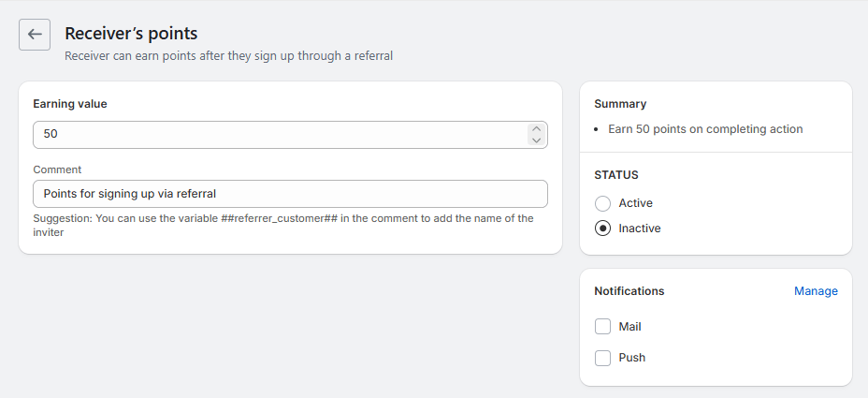This screenshot has height=398, width=868.
Task: Select the Active status radio button
Action: (x=603, y=203)
